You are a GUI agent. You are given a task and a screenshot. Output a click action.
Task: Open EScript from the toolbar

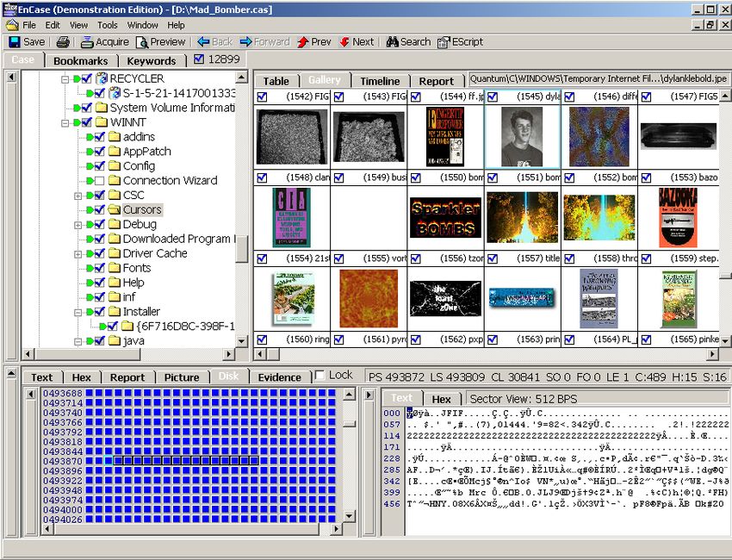[460, 42]
